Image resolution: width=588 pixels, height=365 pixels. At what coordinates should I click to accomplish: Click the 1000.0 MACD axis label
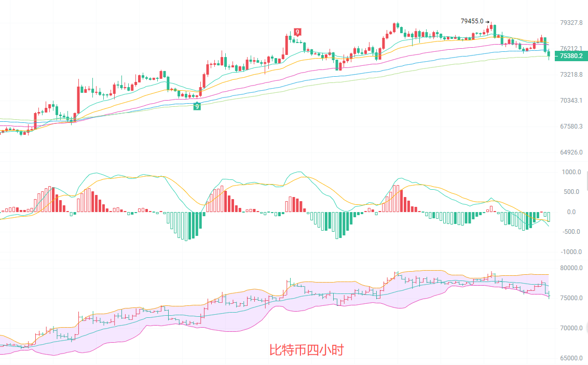coord(572,172)
